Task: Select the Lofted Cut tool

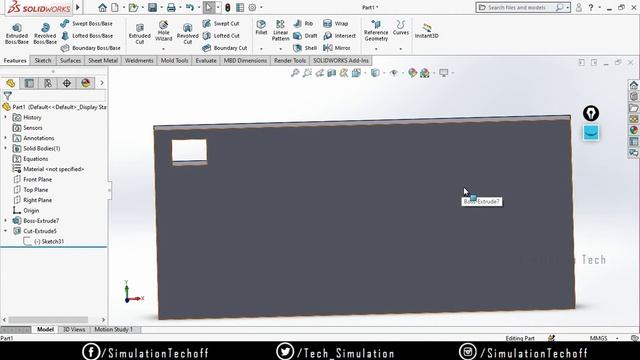Action: [221, 36]
